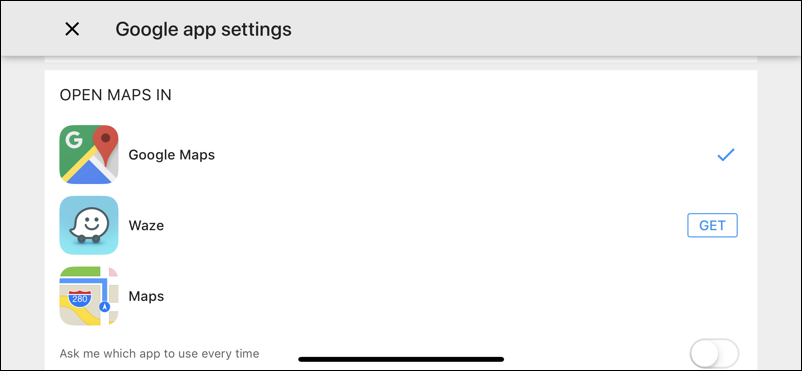The image size is (802, 371).
Task: Click the blue checkmark beside Google Maps
Action: 726,155
